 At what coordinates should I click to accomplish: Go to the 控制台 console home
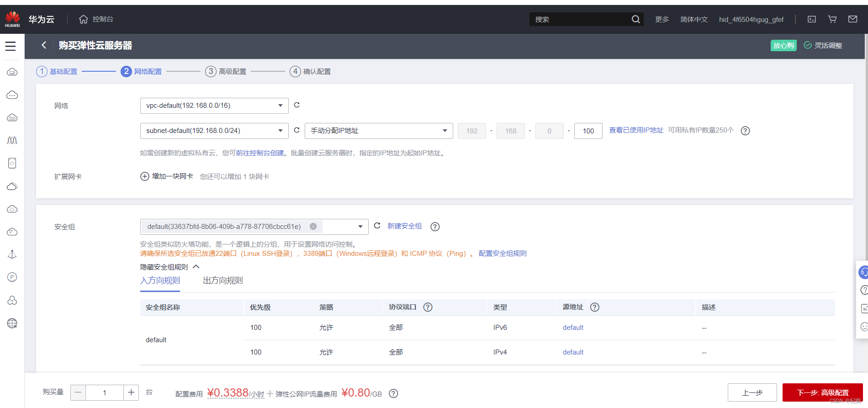[x=96, y=19]
